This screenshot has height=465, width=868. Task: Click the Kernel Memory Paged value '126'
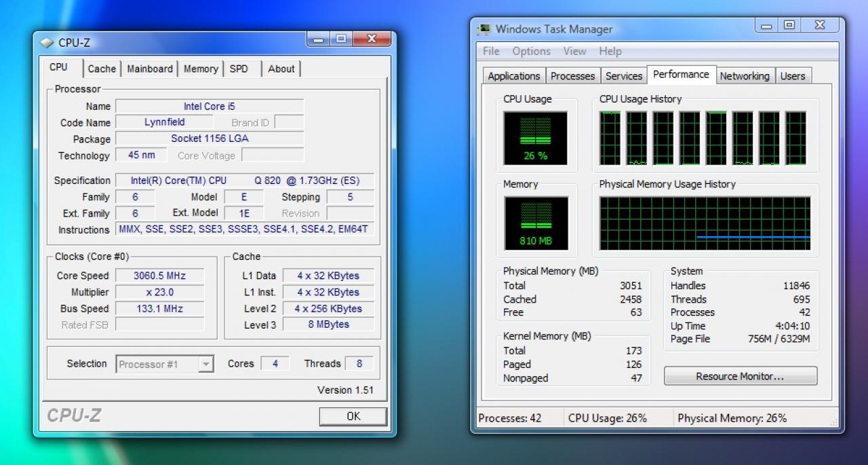coord(634,365)
